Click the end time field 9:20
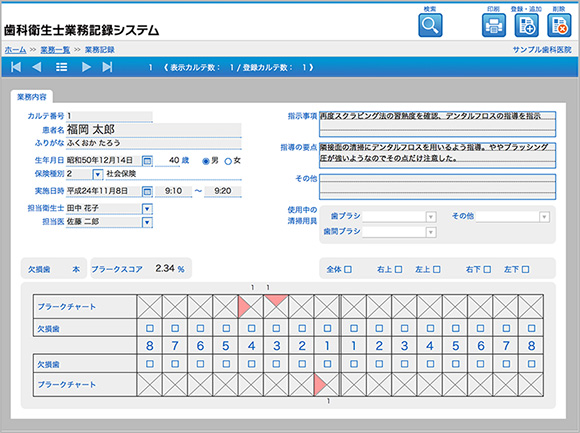Image resolution: width=580 pixels, height=433 pixels. click(223, 191)
